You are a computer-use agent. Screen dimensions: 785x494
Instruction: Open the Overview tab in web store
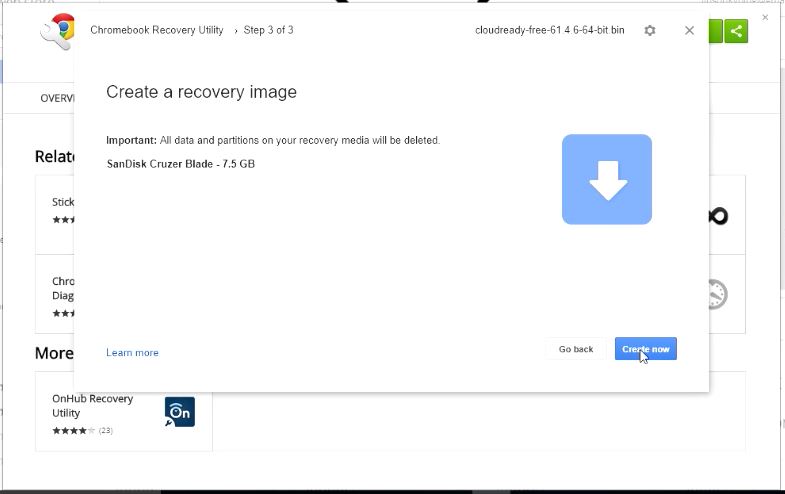coord(57,98)
